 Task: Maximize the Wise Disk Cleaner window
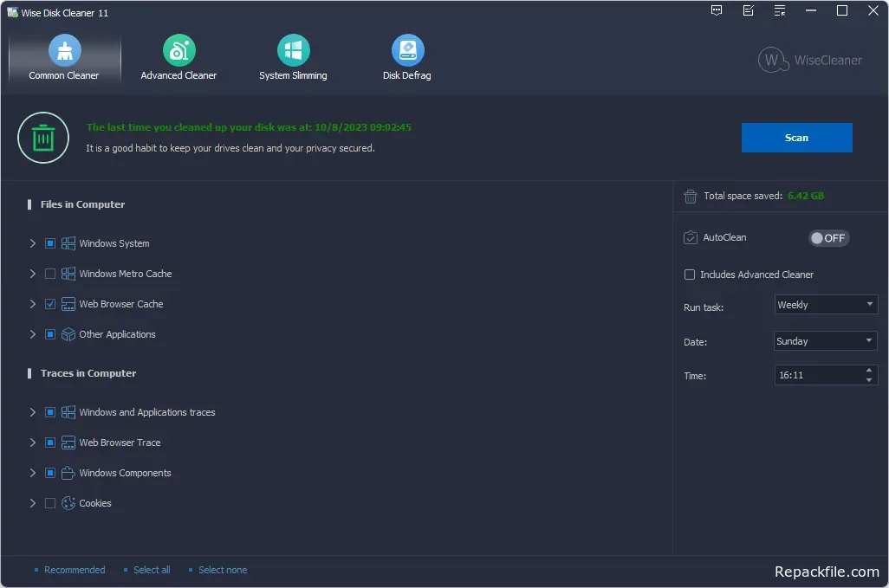pos(842,10)
